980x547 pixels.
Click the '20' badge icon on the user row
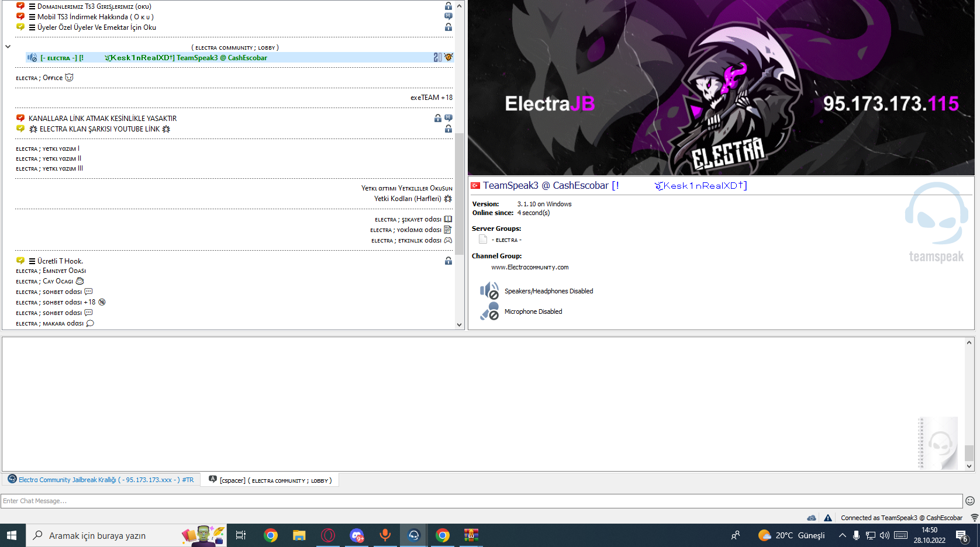[437, 57]
